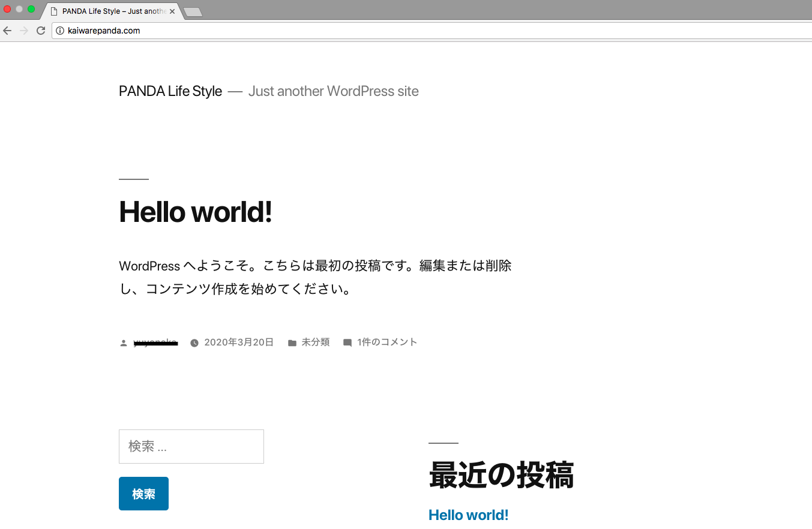Open the 1件のコメント comments link
The height and width of the screenshot is (529, 812).
[x=387, y=342]
